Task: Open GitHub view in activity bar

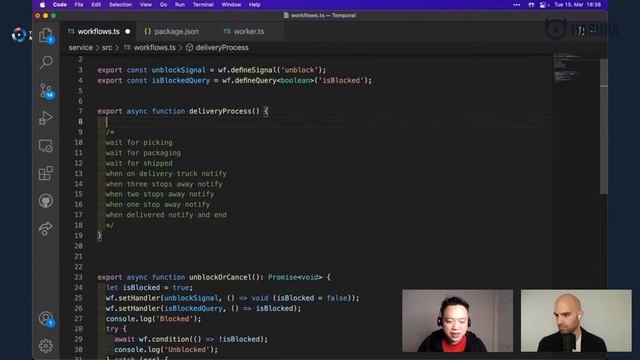Action: click(x=46, y=201)
